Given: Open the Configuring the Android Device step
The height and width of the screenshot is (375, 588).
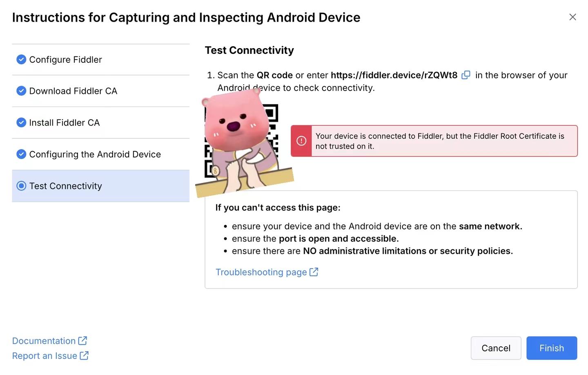Looking at the screenshot, I should click(95, 154).
